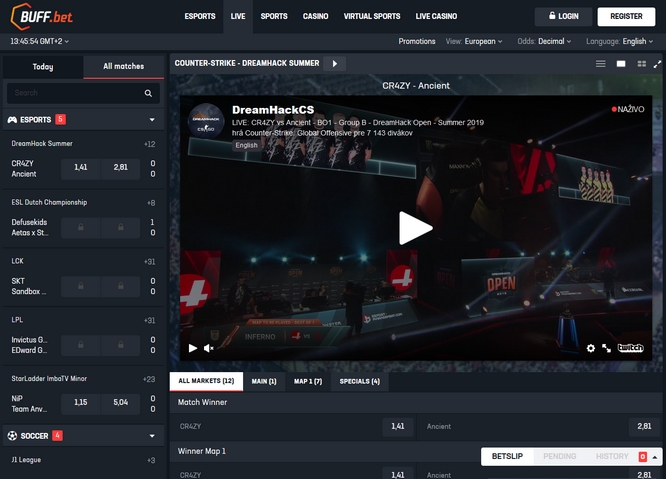Switch to the Pending betslip tab

[559, 456]
